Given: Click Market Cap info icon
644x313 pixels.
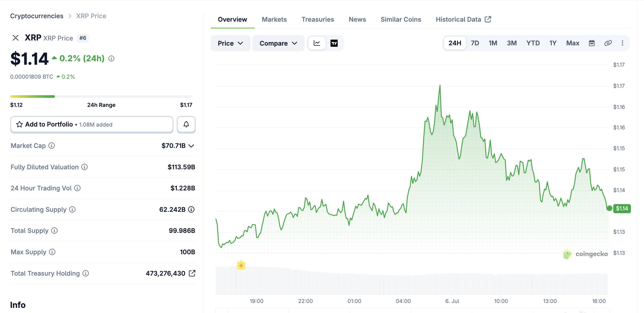Looking at the screenshot, I should coord(52,146).
